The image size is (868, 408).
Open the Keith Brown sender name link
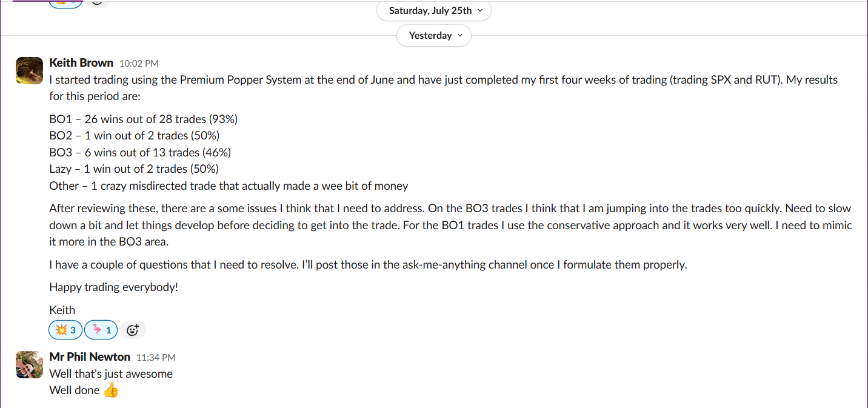tap(81, 62)
